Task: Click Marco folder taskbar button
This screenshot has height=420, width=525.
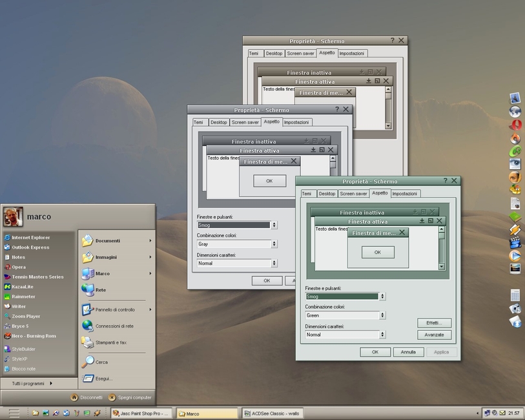Action: 207,414
